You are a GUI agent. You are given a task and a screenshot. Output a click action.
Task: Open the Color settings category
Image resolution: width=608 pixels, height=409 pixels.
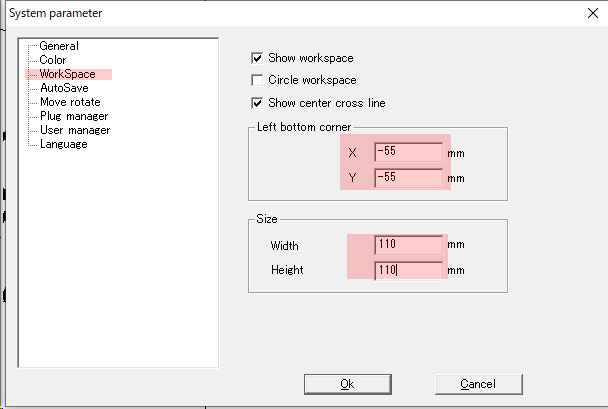[53, 60]
